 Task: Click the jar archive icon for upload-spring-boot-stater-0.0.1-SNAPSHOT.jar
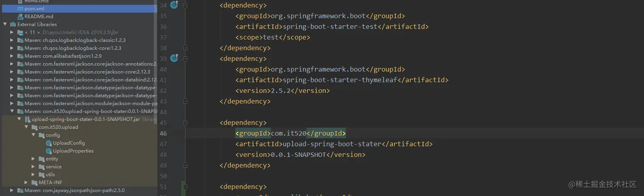(27, 119)
